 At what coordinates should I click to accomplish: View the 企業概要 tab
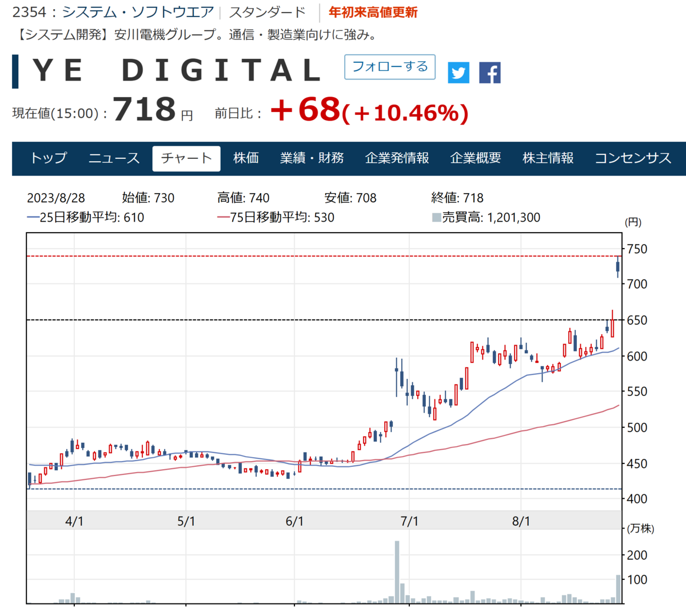[476, 158]
